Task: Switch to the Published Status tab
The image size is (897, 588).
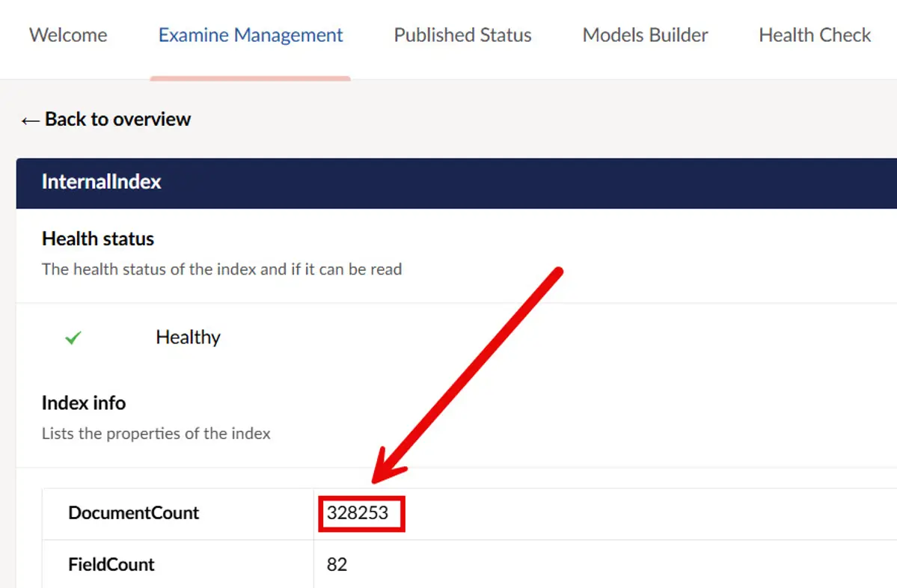Action: [x=462, y=35]
